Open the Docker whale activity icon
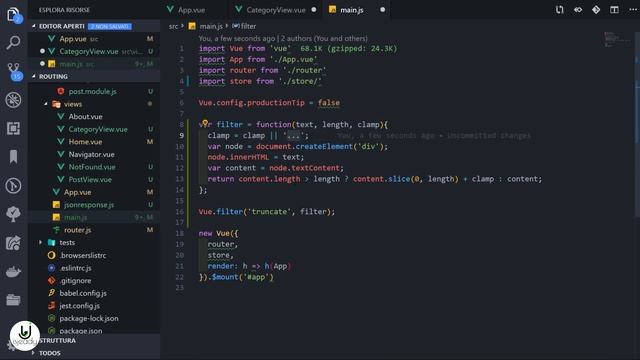This screenshot has height=360, width=640. point(13,272)
